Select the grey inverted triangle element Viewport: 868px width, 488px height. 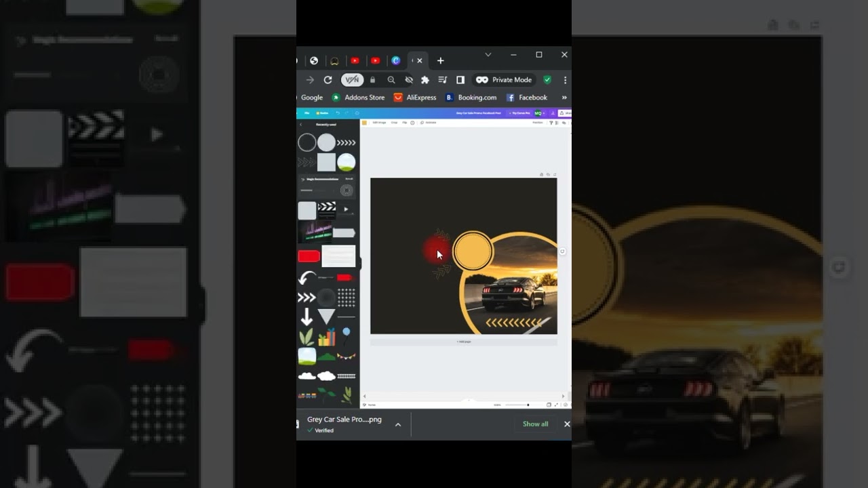point(326,317)
